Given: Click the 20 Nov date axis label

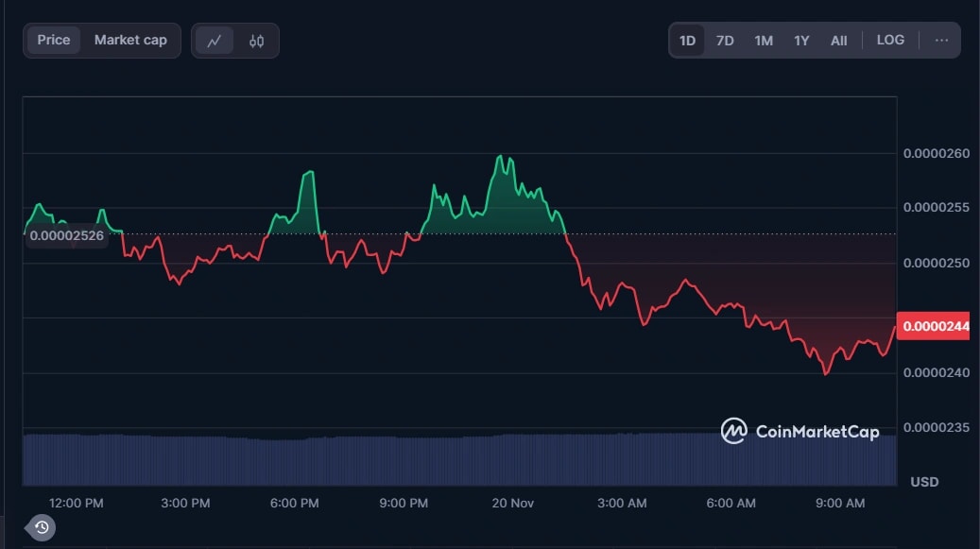Looking at the screenshot, I should coord(513,504).
